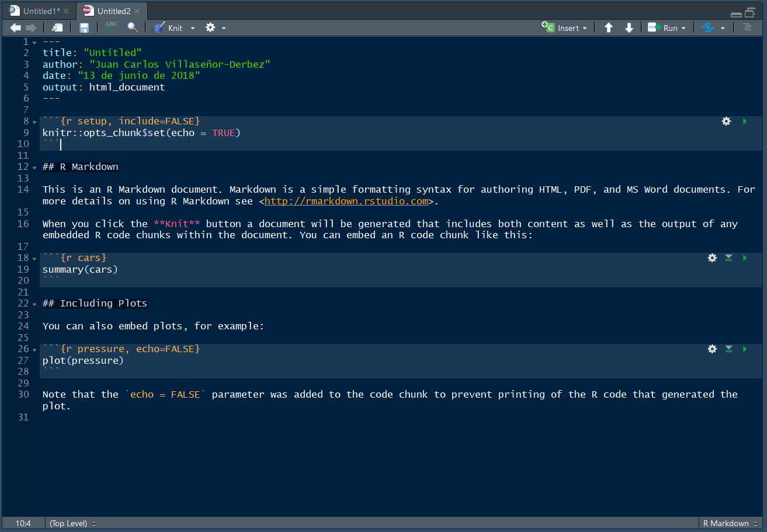Click the back navigation arrow
This screenshot has width=767, height=532.
[x=15, y=27]
